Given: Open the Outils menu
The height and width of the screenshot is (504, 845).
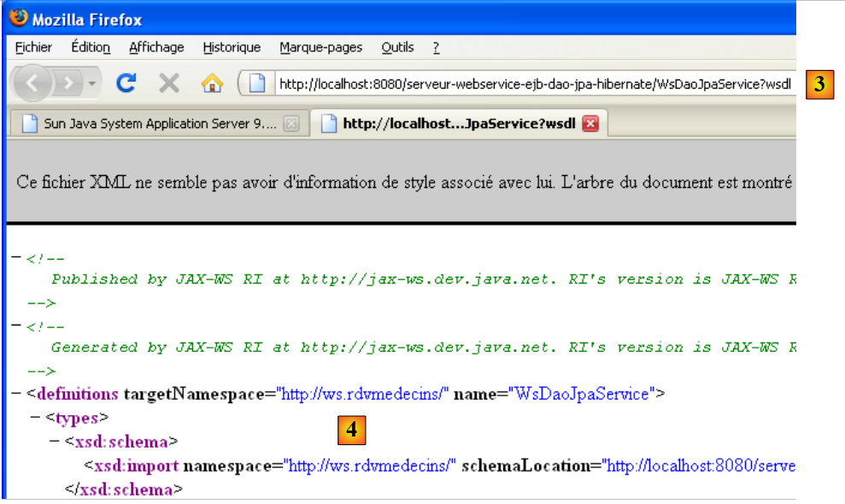Looking at the screenshot, I should [397, 48].
